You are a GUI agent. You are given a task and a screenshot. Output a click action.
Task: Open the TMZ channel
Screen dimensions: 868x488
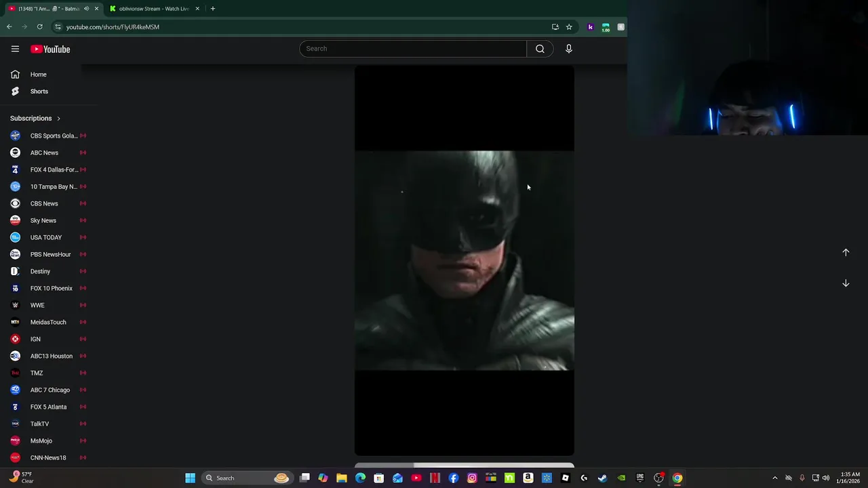tap(47, 373)
